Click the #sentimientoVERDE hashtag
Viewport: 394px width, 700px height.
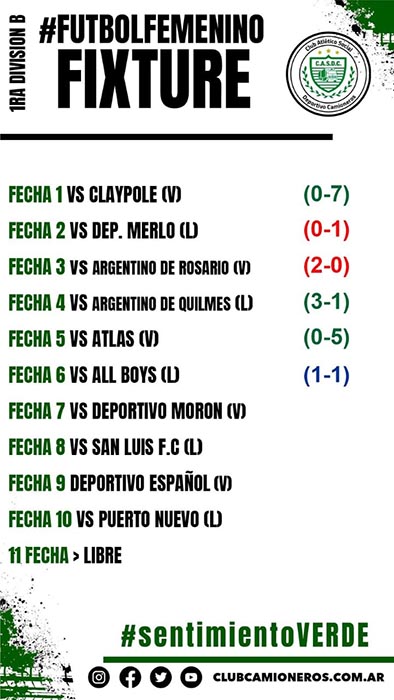(245, 635)
